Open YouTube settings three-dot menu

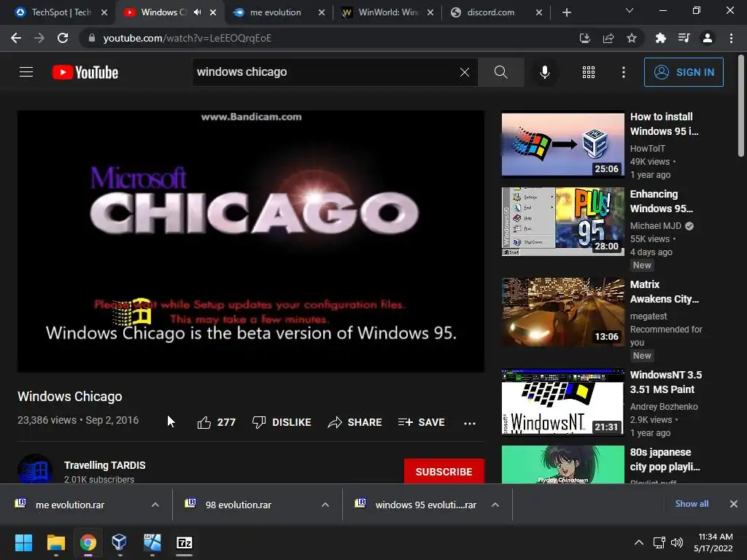624,72
